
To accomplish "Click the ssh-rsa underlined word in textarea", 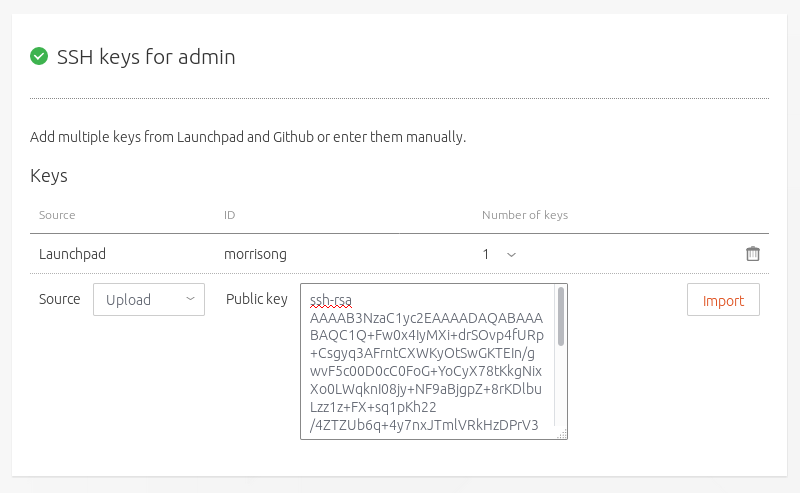I will click(331, 300).
